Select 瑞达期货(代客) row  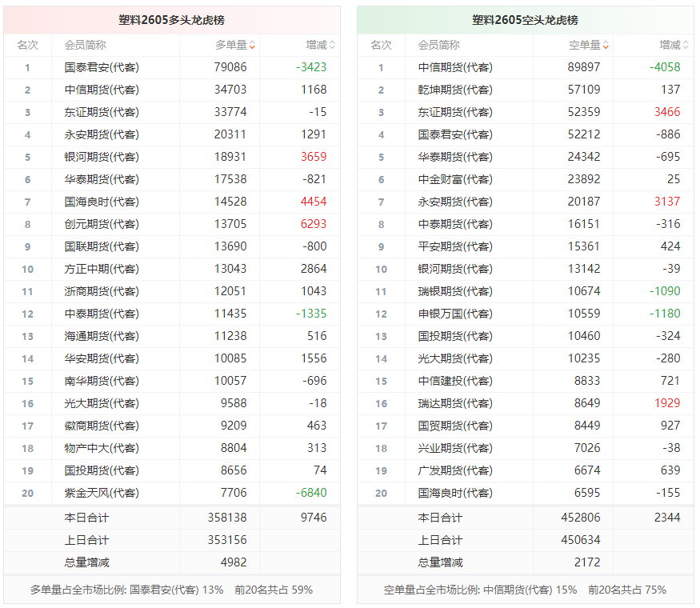(x=526, y=403)
